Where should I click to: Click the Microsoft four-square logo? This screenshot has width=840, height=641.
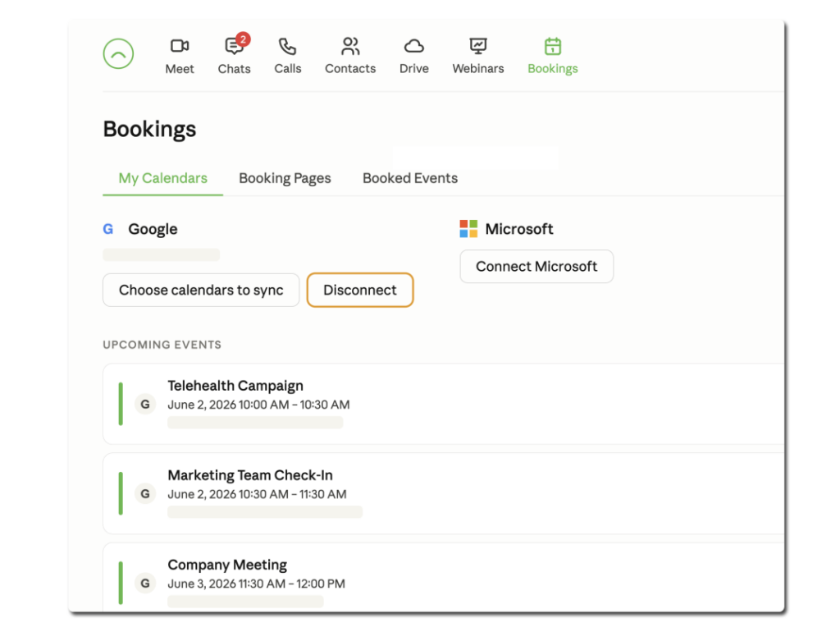(x=468, y=229)
